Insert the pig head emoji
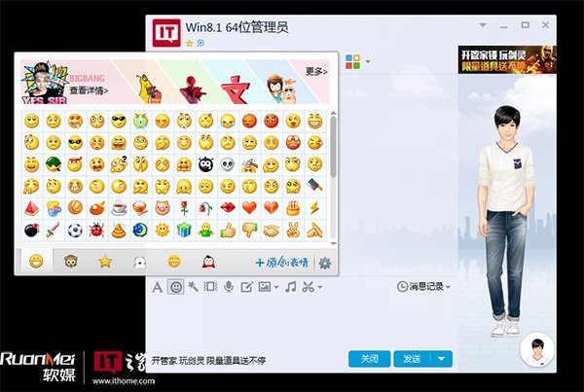Screen dimensions: 584x392 coord(163,208)
